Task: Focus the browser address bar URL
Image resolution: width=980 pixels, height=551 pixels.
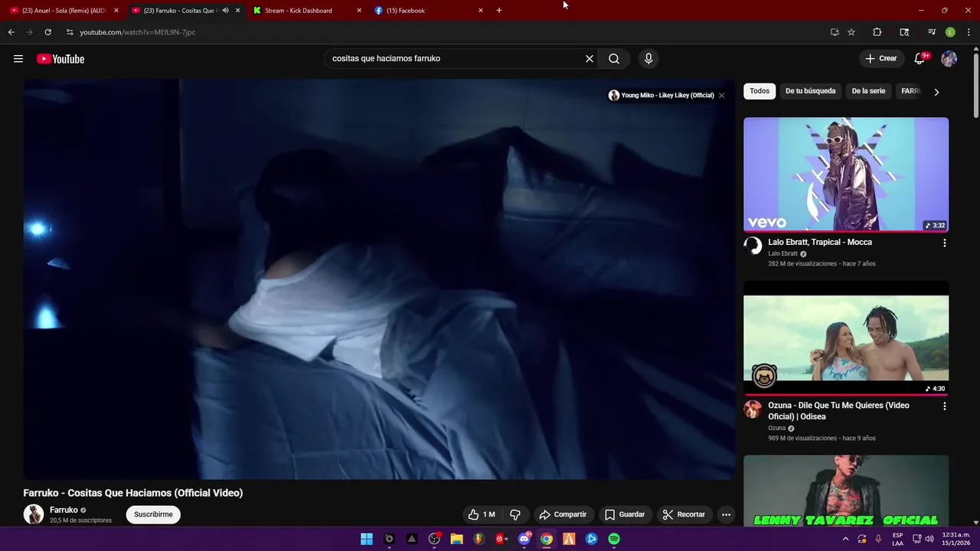Action: [138, 32]
